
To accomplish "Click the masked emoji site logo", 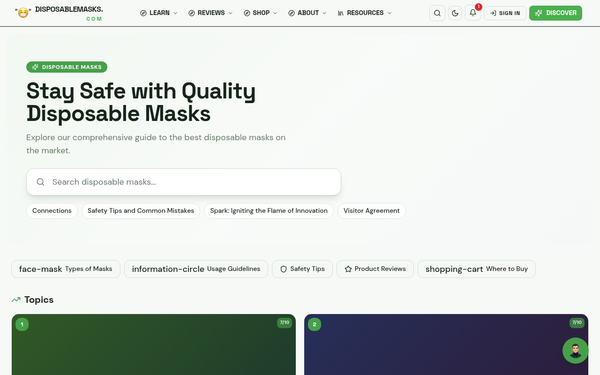I will pos(23,13).
